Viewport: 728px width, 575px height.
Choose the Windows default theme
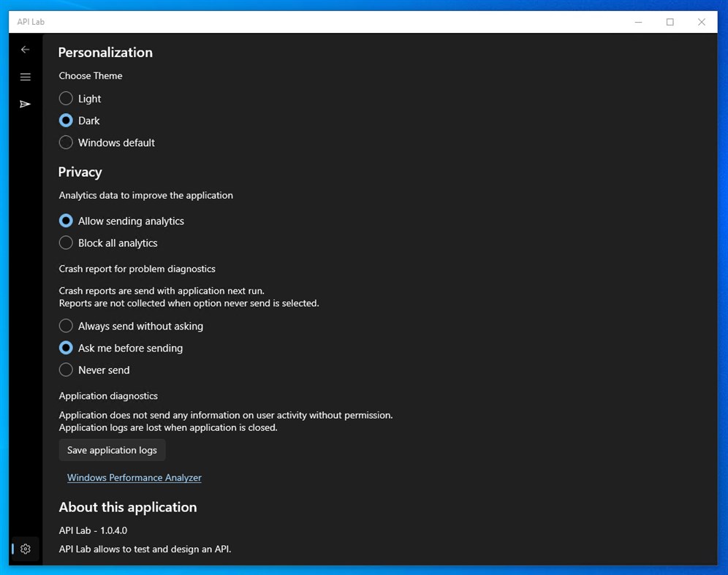click(65, 142)
